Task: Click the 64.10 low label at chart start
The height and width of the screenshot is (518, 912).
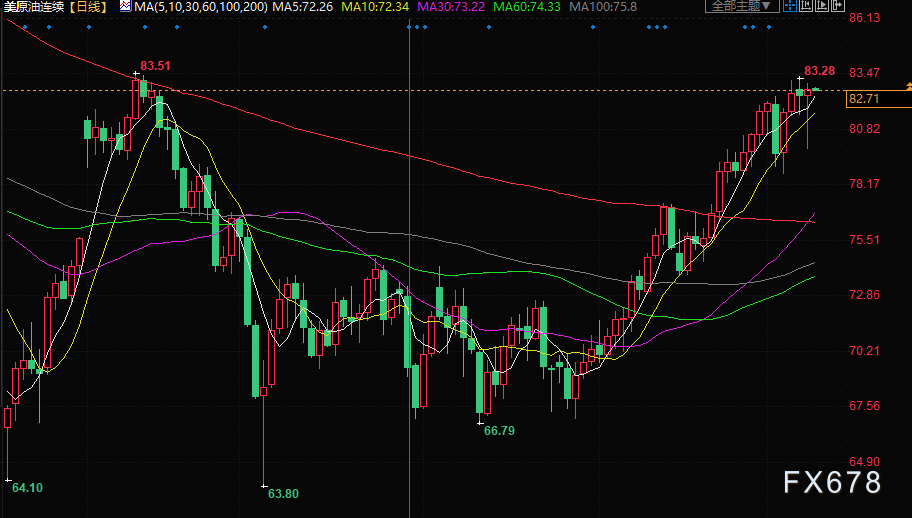Action: coord(27,487)
